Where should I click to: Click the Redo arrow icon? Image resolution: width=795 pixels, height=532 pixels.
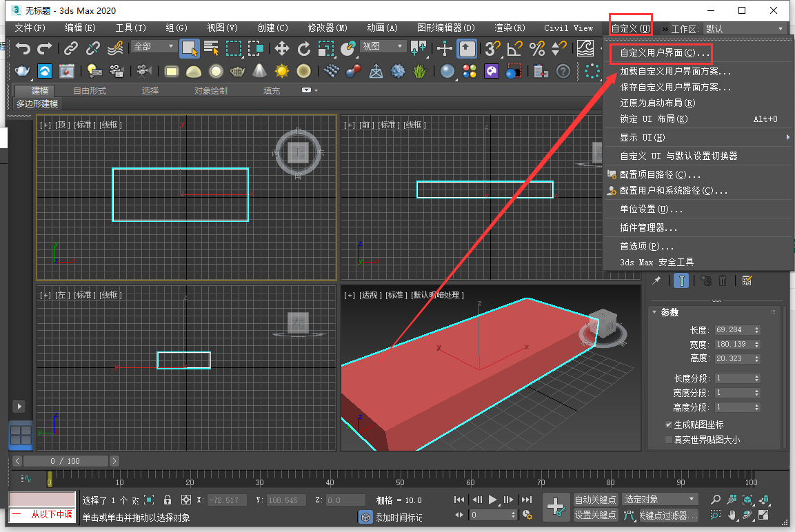(45, 48)
